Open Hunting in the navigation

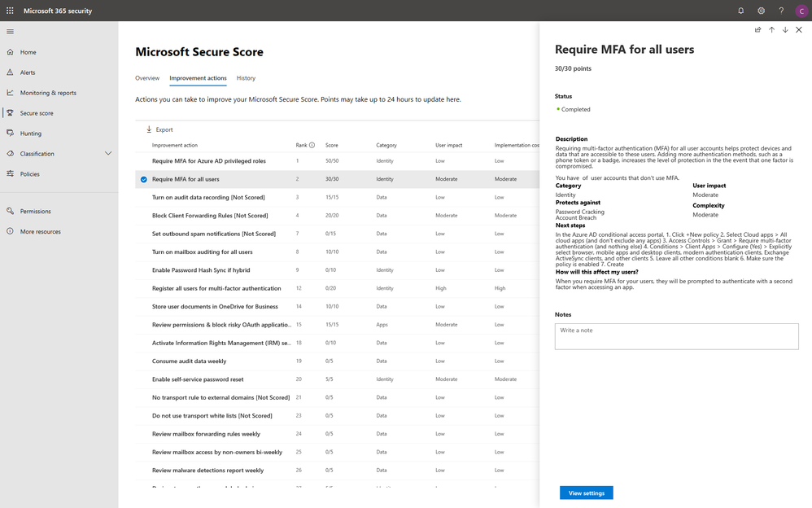pos(31,134)
